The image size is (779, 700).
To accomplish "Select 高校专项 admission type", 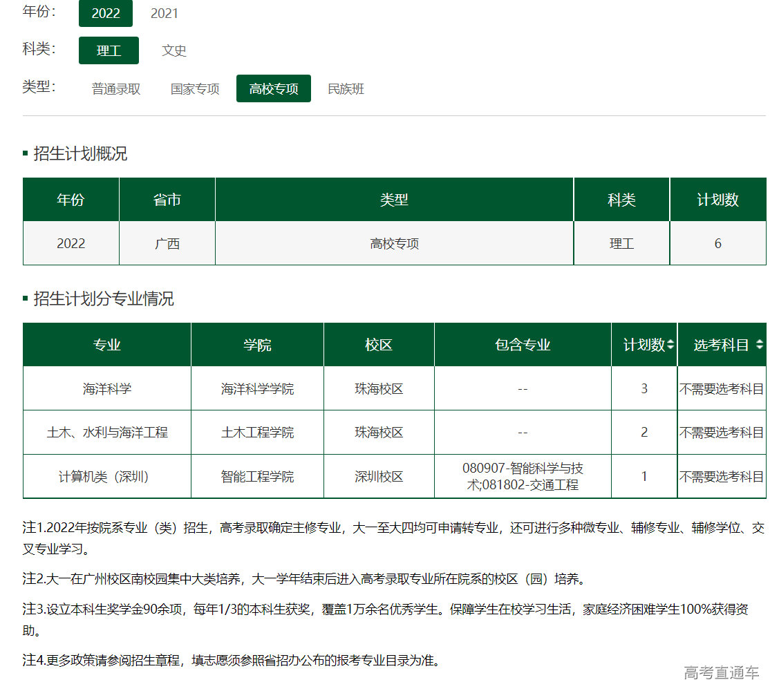I will (274, 88).
